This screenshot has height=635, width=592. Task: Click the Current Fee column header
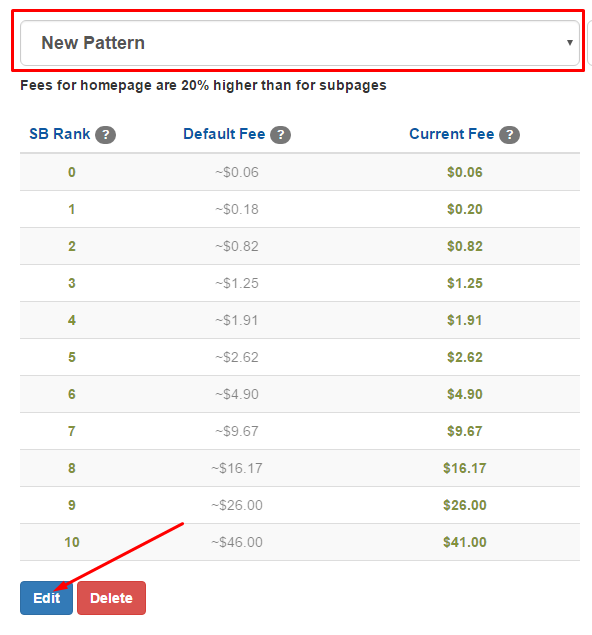(x=451, y=134)
